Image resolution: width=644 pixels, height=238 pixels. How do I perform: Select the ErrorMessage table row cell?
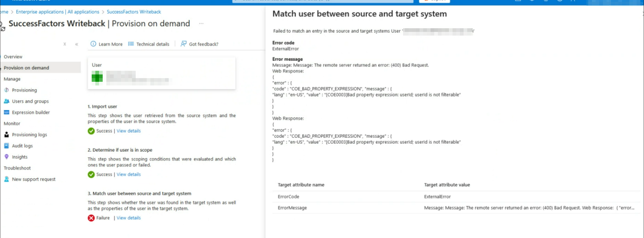click(x=292, y=208)
